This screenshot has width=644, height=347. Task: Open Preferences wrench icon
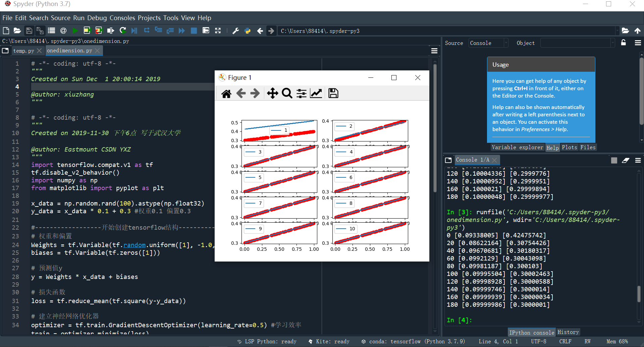click(x=236, y=31)
